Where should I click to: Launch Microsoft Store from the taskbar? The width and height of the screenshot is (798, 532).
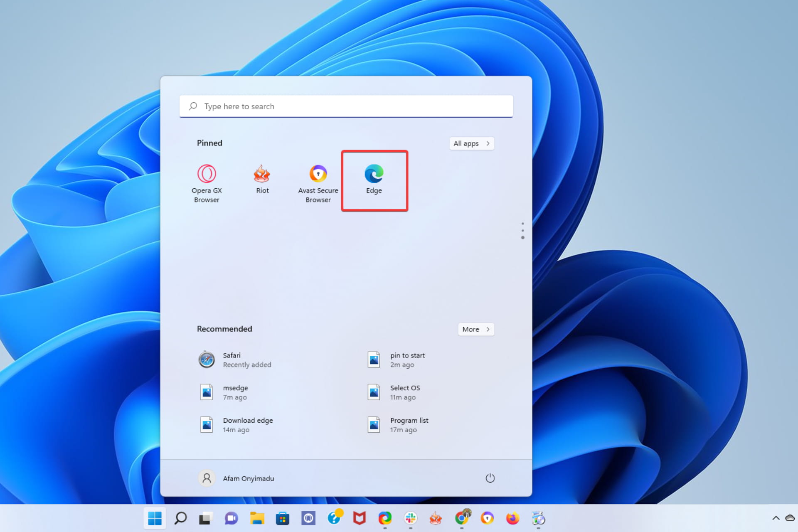tap(283, 518)
